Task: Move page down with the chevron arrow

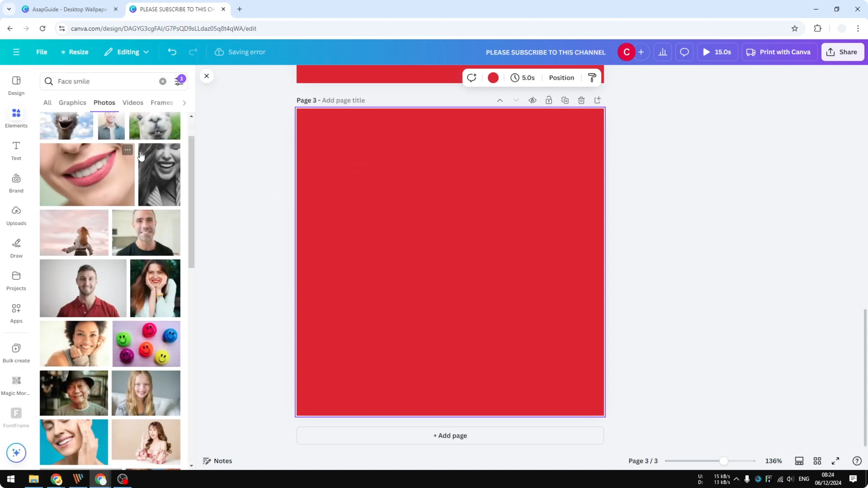Action: (516, 100)
